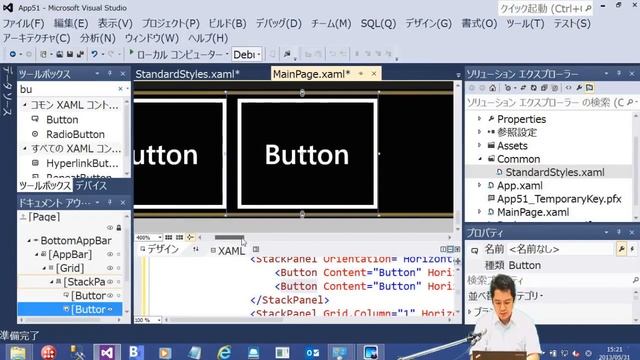
Task: Toggle the eye on the highlighted [Buttor row
Action: (110, 309)
